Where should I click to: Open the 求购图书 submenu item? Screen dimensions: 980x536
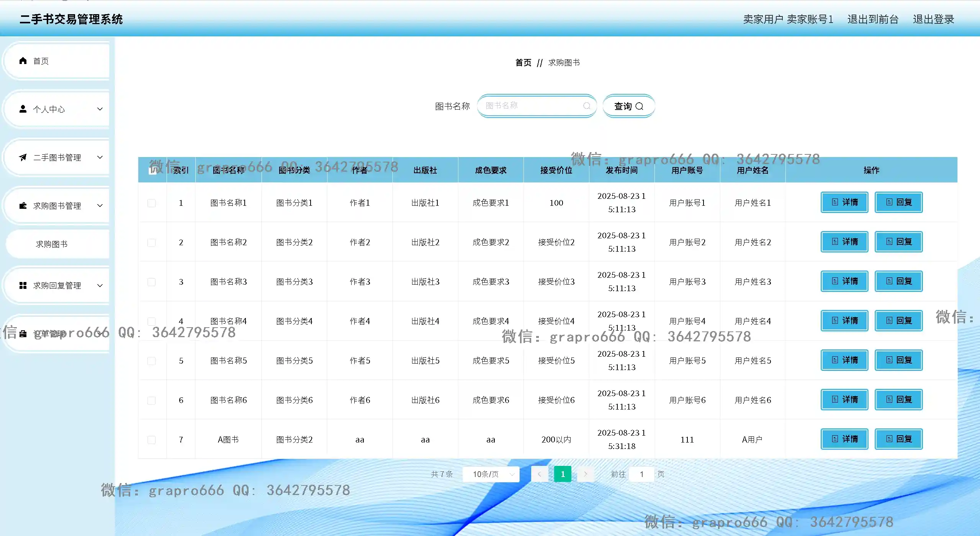click(x=52, y=244)
